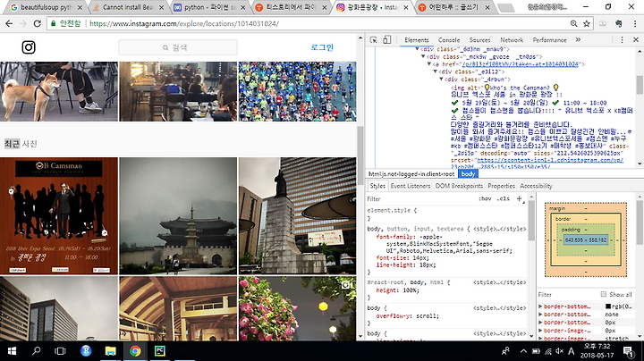Activate the inspect element picker icon

tap(373, 40)
